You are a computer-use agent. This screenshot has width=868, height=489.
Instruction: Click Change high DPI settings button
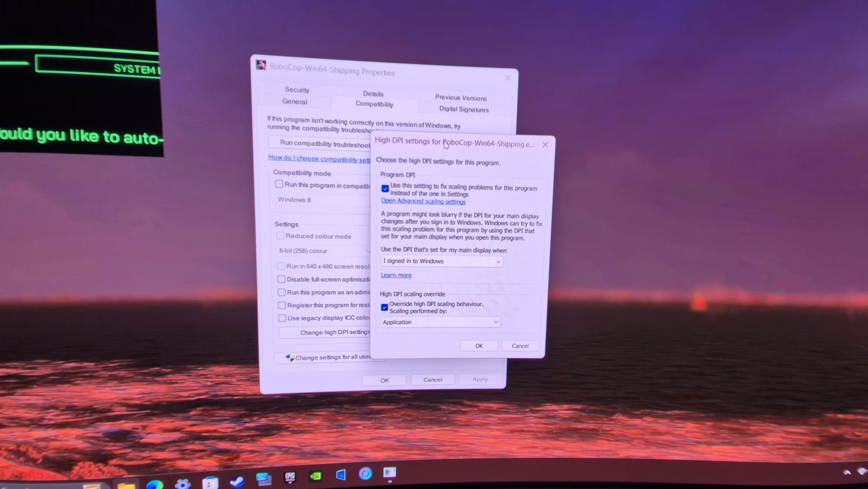(x=325, y=332)
